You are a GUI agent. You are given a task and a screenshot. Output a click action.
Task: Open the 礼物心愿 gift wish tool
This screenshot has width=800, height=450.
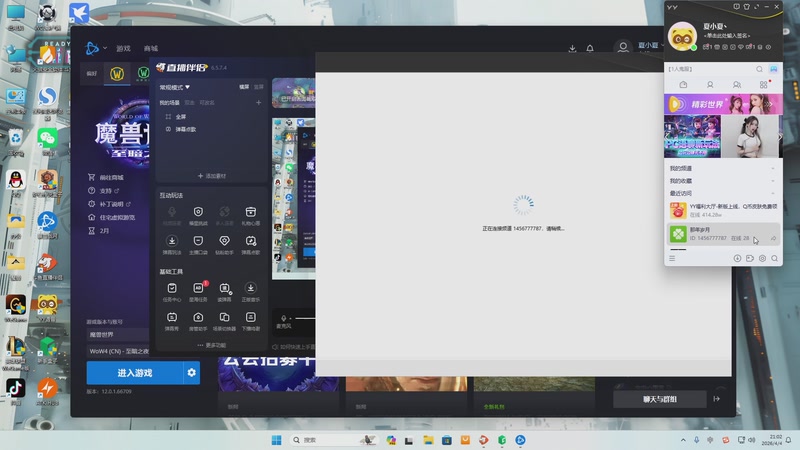(251, 215)
